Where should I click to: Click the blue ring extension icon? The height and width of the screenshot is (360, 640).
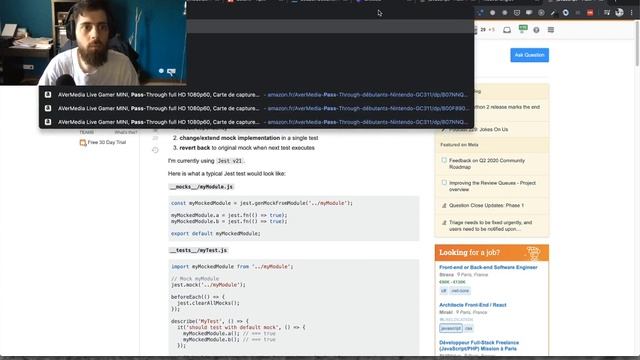[565, 13]
